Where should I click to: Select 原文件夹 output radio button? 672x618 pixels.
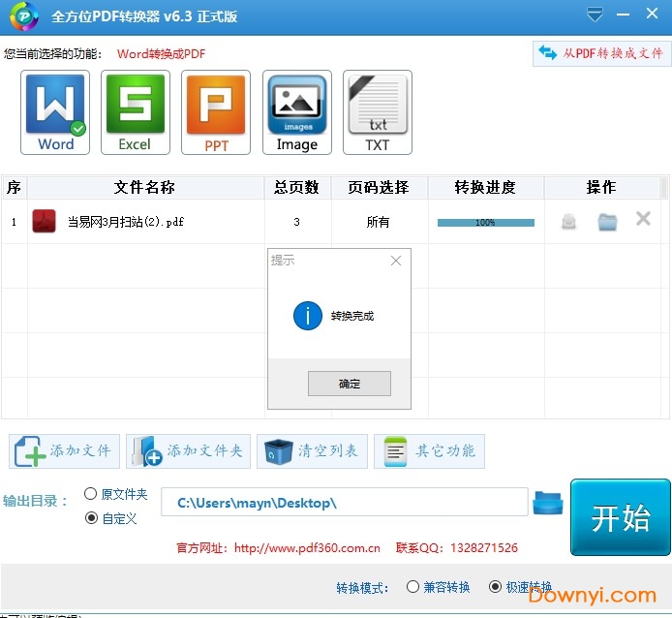click(91, 494)
